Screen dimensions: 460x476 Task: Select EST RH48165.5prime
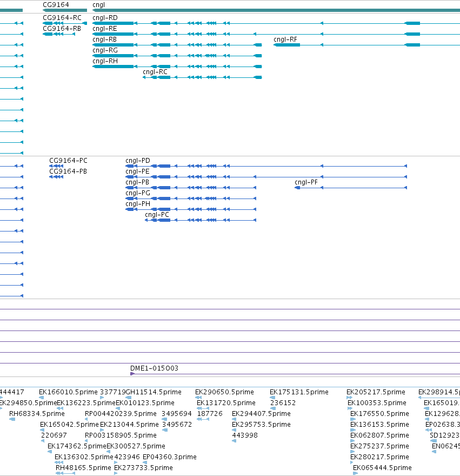click(x=83, y=468)
